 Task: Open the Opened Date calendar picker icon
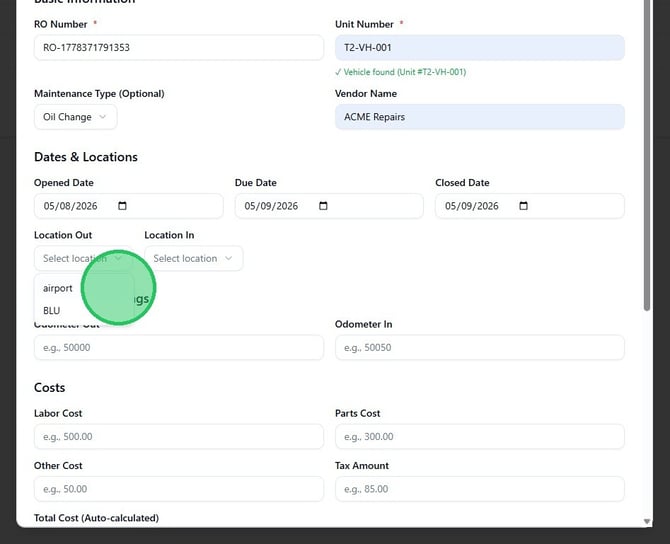(x=122, y=206)
